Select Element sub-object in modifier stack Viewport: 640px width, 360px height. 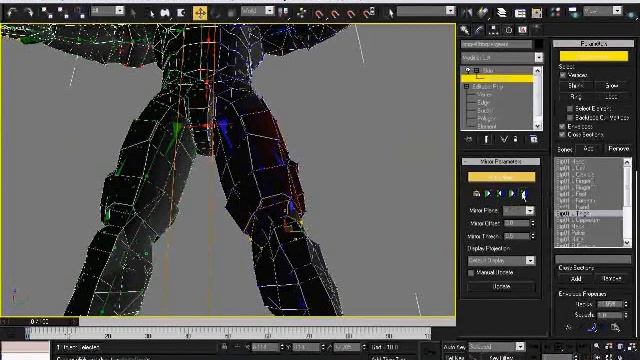pos(487,127)
